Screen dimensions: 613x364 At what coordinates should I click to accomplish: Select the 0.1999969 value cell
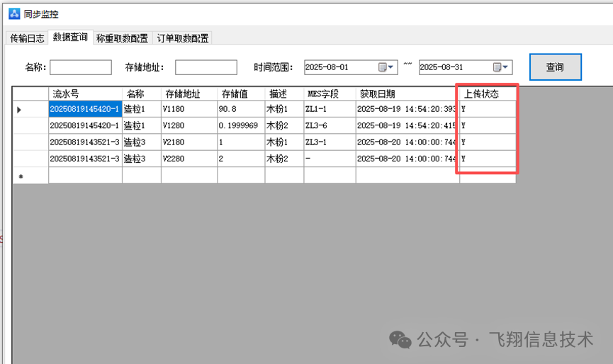pyautogui.click(x=241, y=125)
